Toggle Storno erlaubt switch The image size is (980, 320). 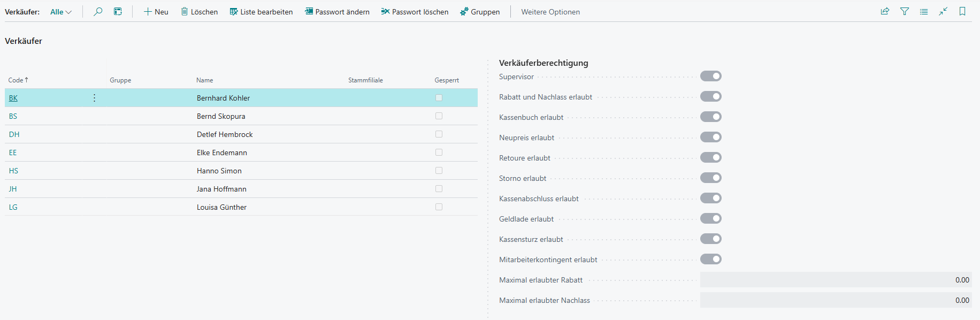710,178
